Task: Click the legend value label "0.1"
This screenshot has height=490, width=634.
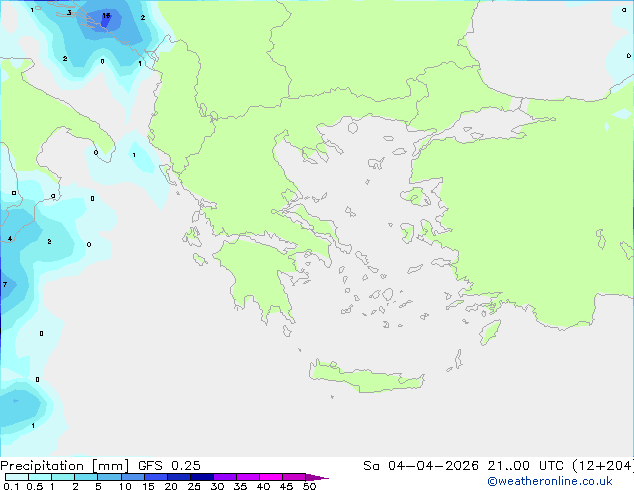Action: point(11,486)
